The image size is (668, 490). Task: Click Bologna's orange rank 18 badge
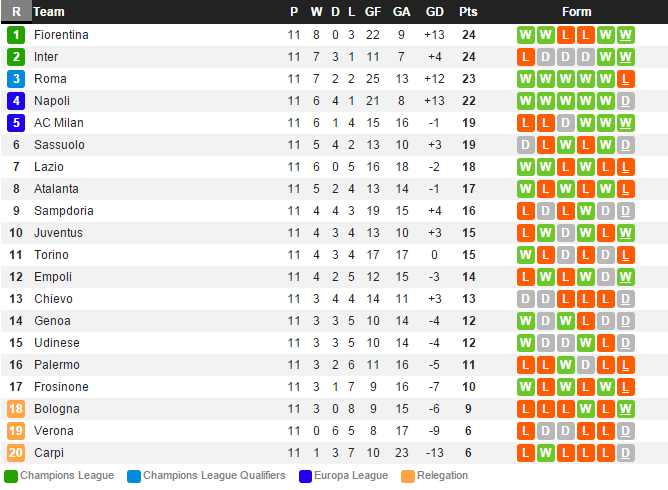click(x=16, y=409)
